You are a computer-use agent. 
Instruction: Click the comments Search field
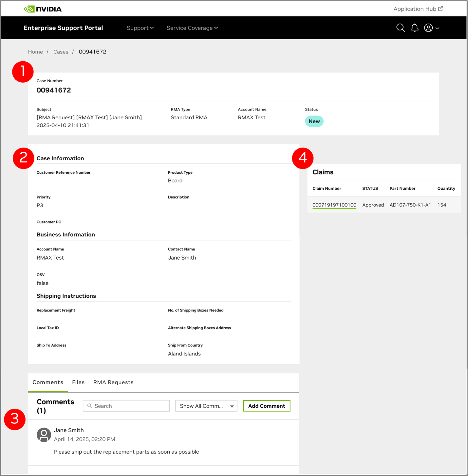tap(126, 406)
